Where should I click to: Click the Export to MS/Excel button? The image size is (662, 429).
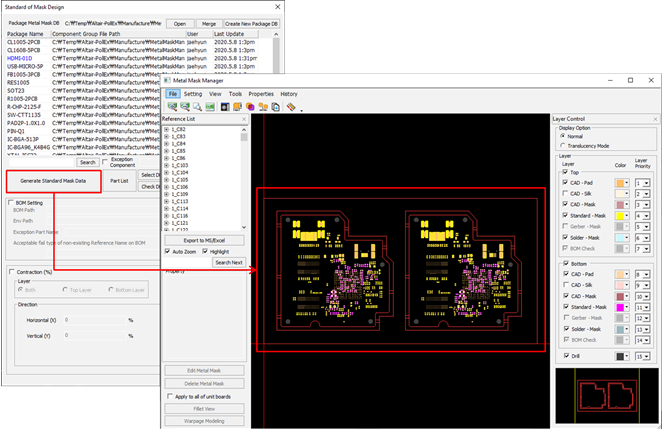203,241
